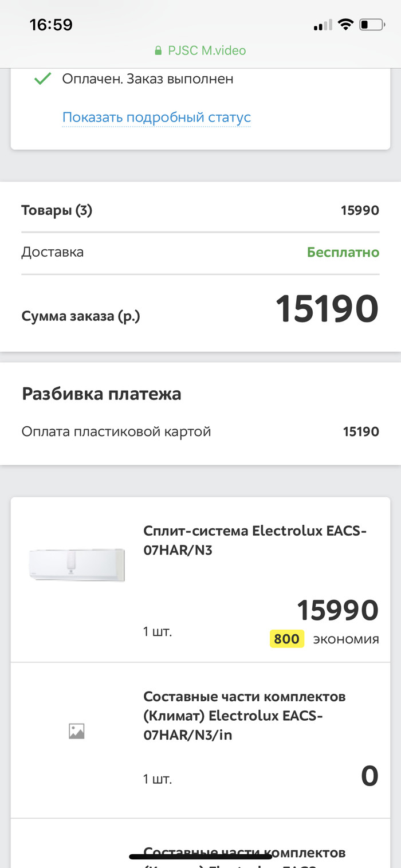Tap the Wi-Fi status icon
Viewport: 401px width, 868px height.
345,25
